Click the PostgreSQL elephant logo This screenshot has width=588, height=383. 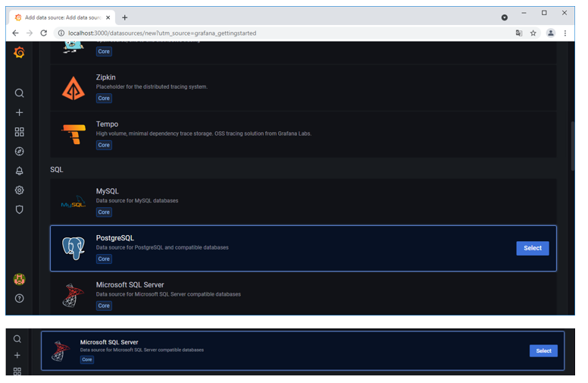pyautogui.click(x=73, y=248)
